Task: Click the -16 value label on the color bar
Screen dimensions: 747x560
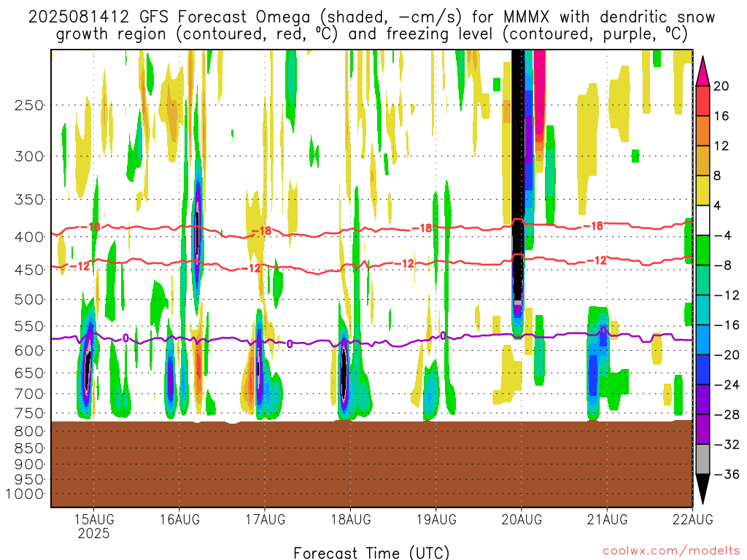Action: 727,325
